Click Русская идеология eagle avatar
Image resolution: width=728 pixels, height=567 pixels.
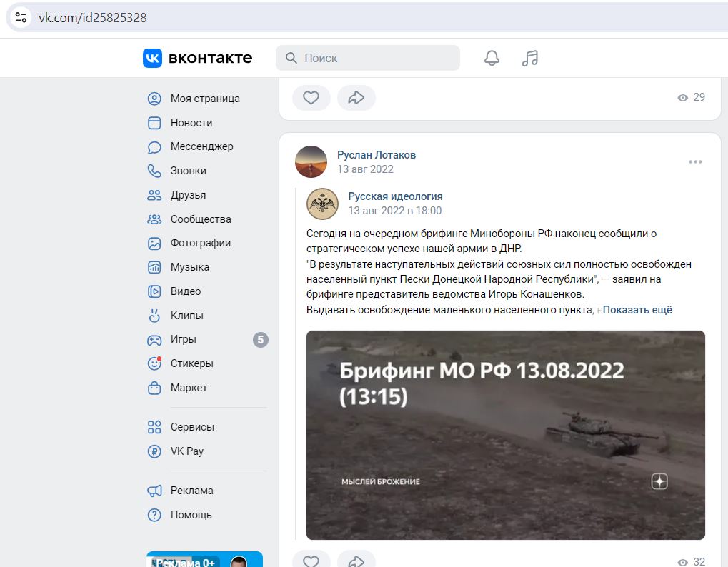click(x=322, y=204)
